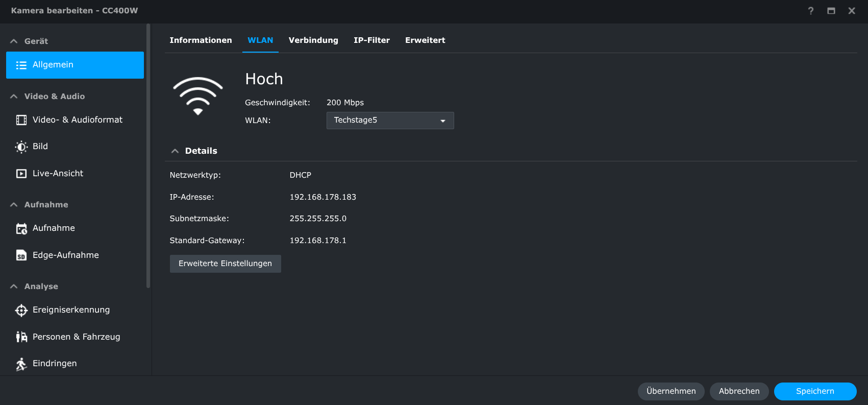Open Ereigniserkennung via crosshair icon
The width and height of the screenshot is (868, 405).
(21, 311)
